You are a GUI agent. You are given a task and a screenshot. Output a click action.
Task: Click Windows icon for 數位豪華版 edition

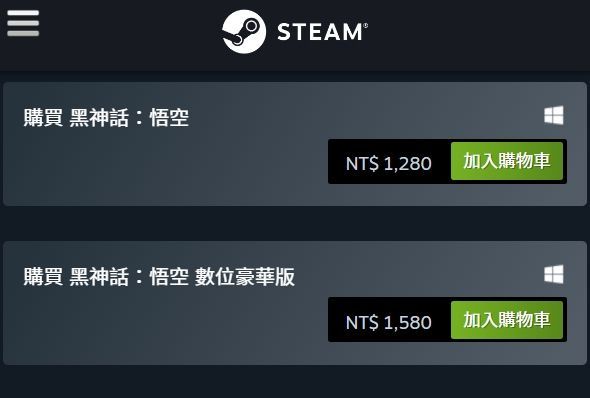point(554,274)
